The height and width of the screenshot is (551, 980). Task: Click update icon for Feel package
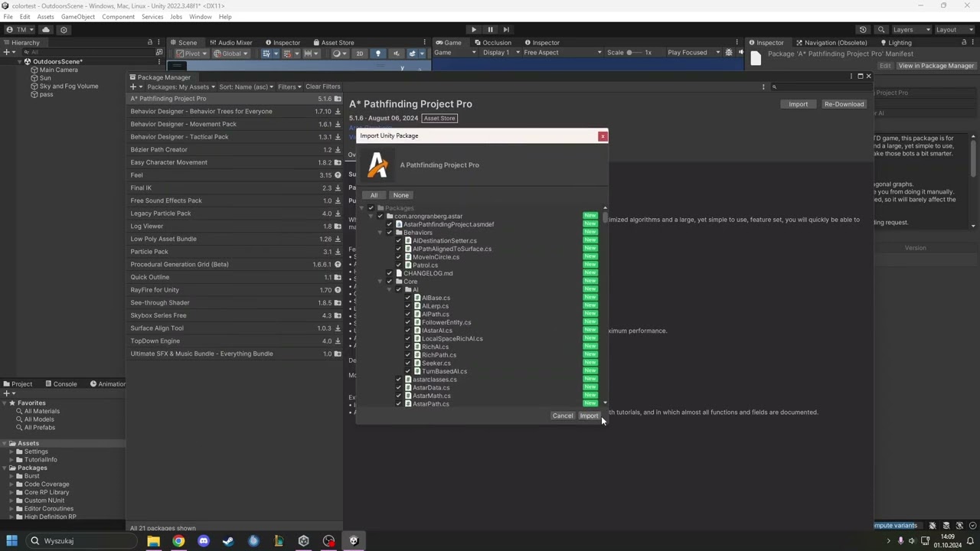(x=338, y=175)
